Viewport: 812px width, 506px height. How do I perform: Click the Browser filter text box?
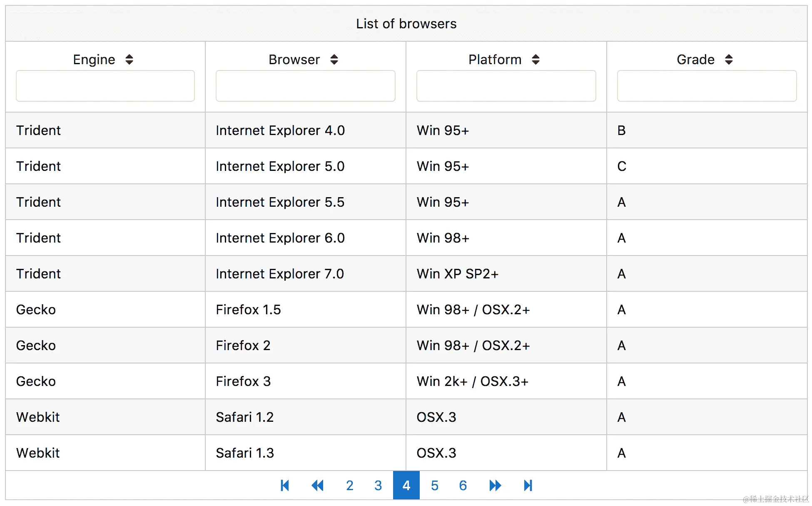pyautogui.click(x=305, y=86)
